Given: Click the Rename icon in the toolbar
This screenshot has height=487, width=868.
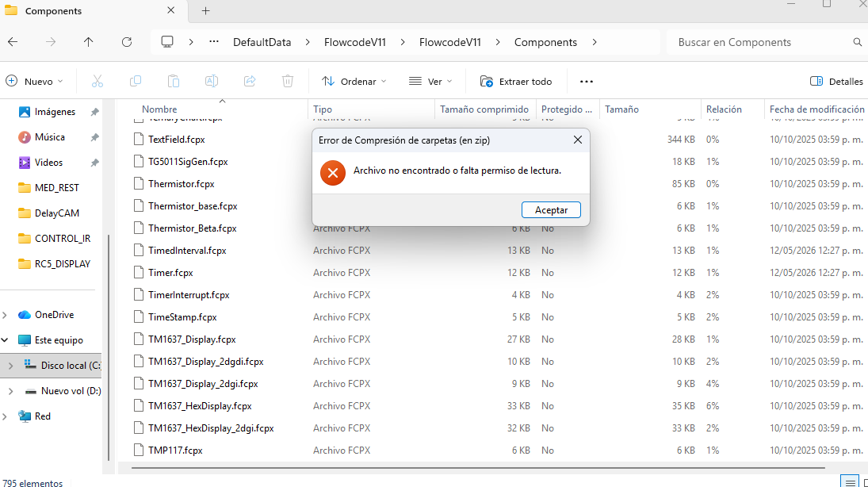Looking at the screenshot, I should 212,82.
